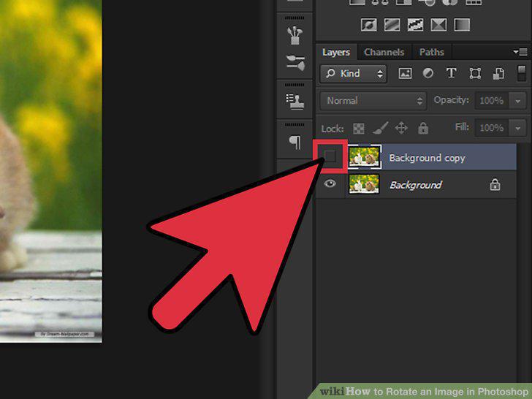Select the Background copy layer thumbnail
The image size is (532, 399).
point(364,156)
